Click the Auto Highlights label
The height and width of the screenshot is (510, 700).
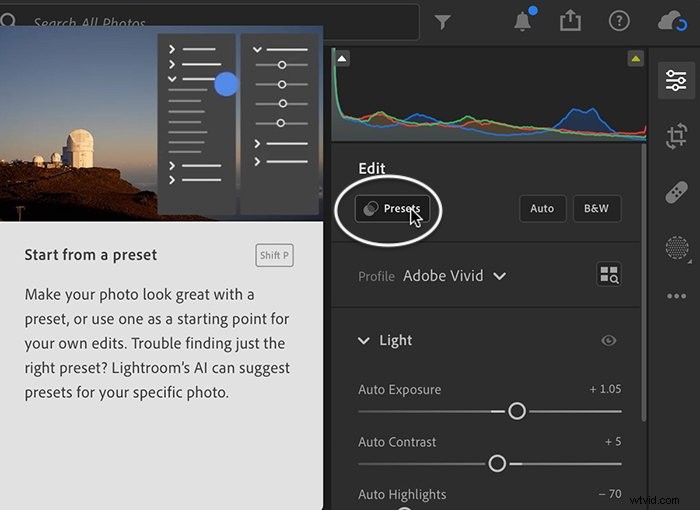402,494
